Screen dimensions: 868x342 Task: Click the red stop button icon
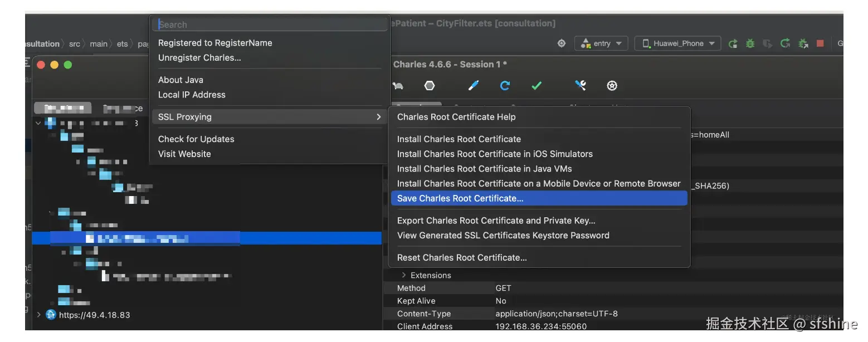[x=820, y=43]
